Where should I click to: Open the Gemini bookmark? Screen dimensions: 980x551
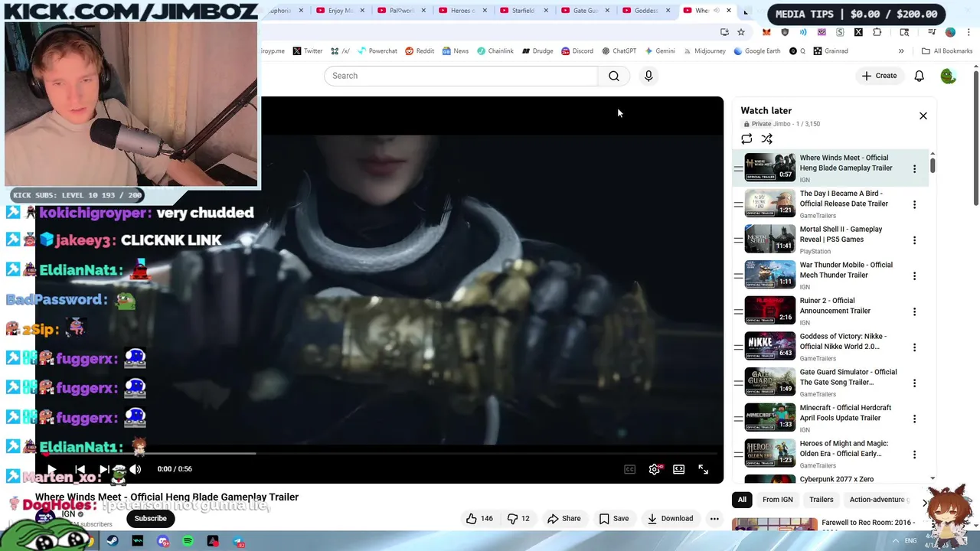(x=660, y=51)
